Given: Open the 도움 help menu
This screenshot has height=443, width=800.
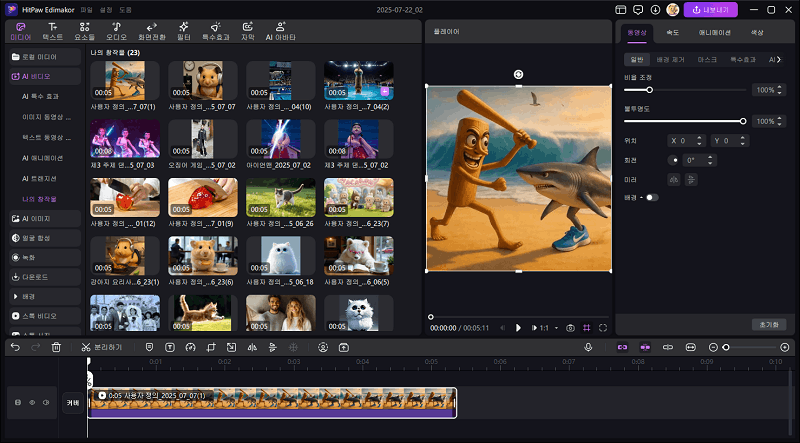Looking at the screenshot, I should click(x=125, y=10).
